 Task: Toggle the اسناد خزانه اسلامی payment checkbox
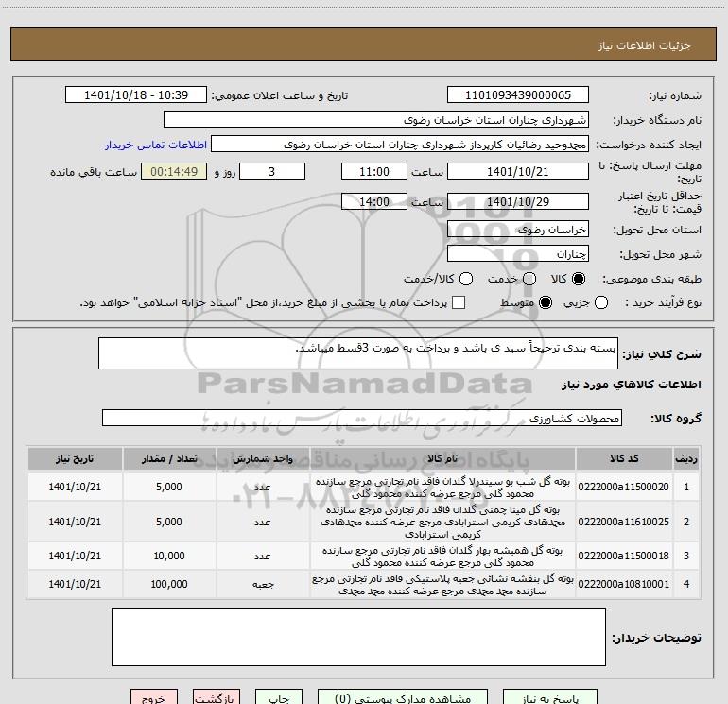coord(459,302)
